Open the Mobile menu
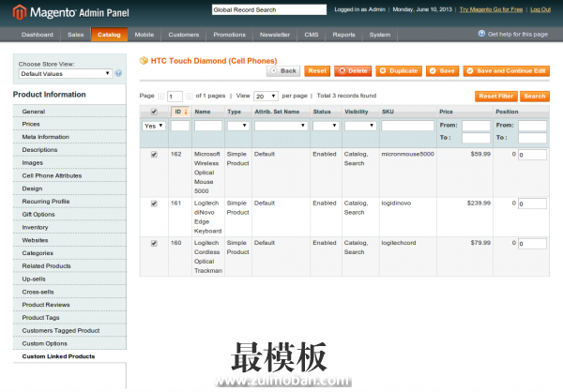Viewport: 563px width, 392px height. (145, 35)
